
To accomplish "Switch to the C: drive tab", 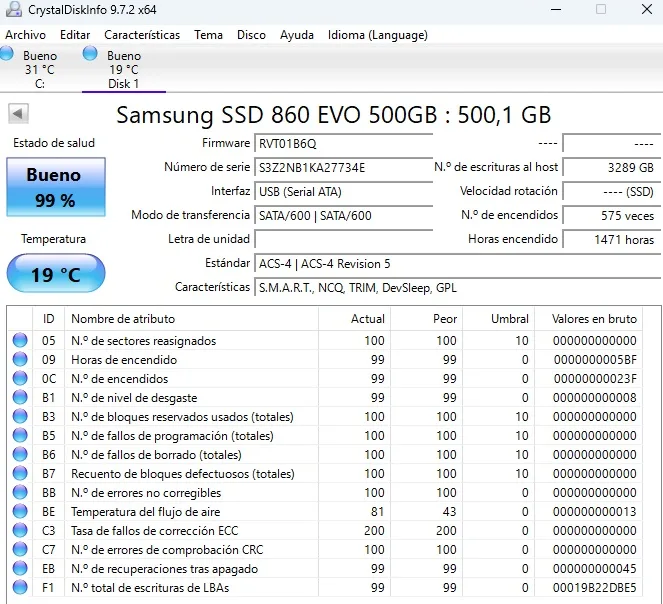I will pyautogui.click(x=39, y=69).
